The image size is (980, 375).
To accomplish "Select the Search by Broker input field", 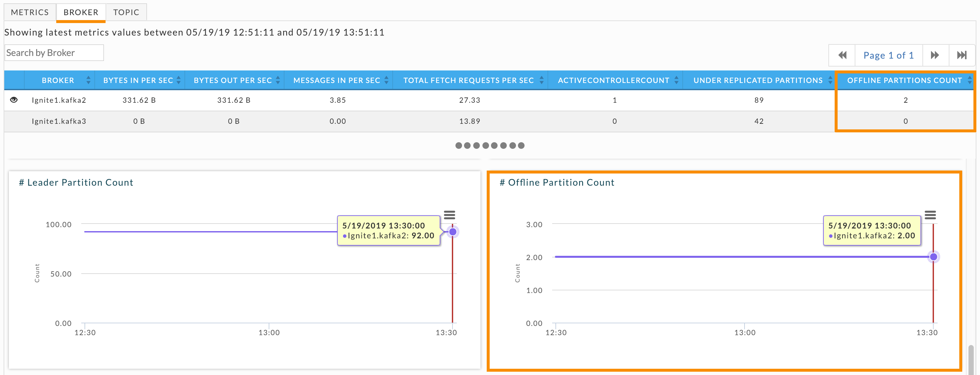I will pyautogui.click(x=54, y=53).
